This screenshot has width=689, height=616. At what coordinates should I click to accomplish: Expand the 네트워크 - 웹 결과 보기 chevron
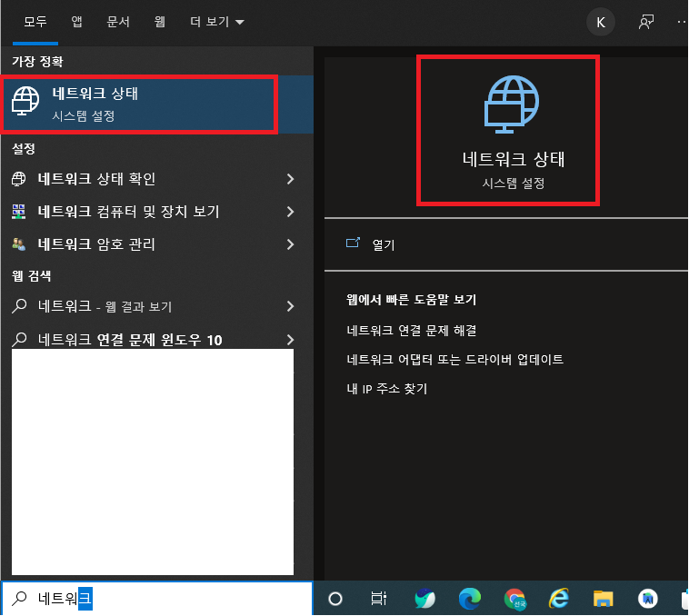(x=290, y=306)
